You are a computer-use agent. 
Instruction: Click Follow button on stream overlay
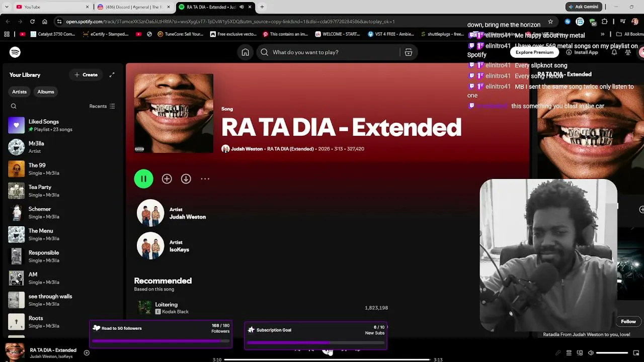[628, 321]
